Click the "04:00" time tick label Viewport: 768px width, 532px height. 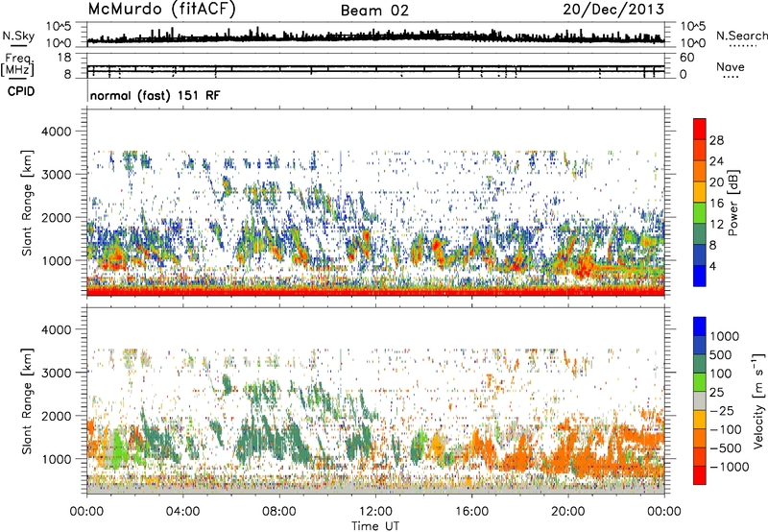pyautogui.click(x=182, y=512)
